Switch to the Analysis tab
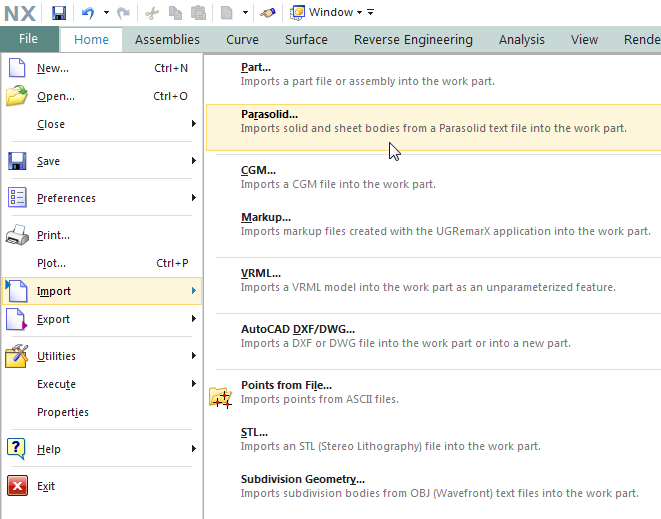 tap(522, 40)
